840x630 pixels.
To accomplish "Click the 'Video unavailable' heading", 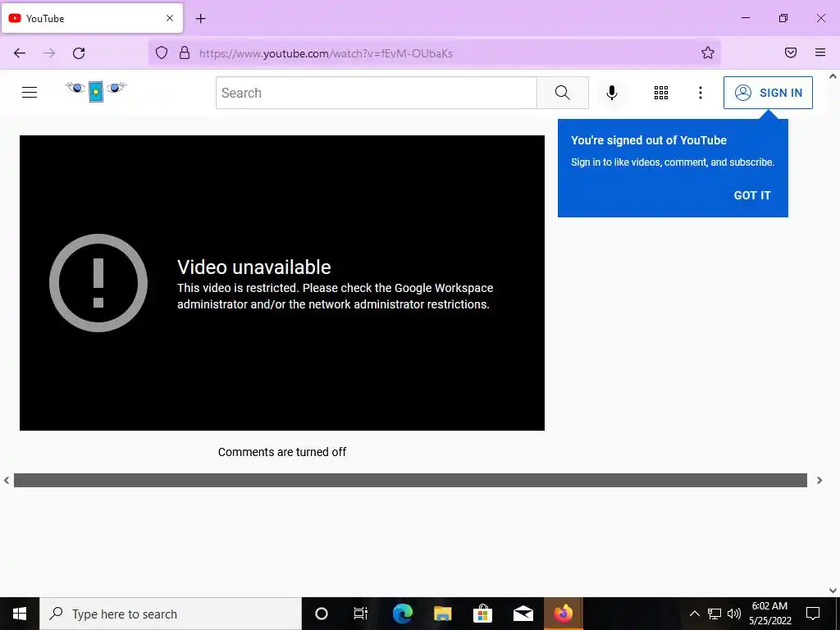I will click(254, 267).
